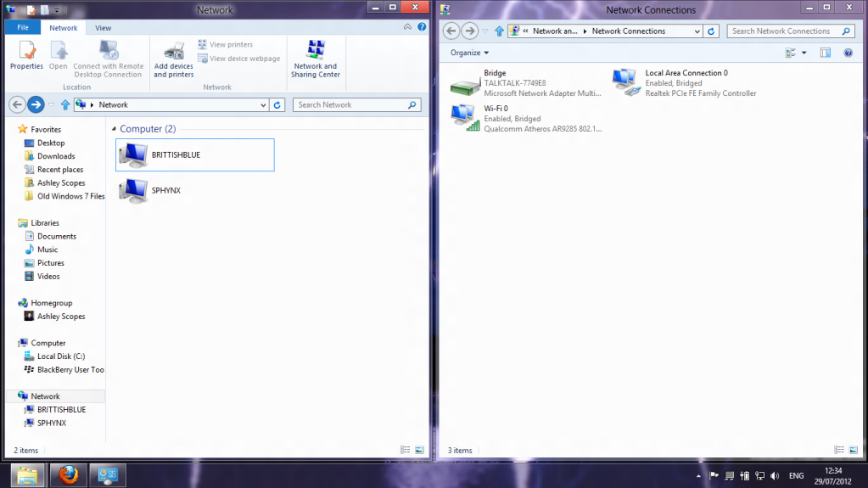Open Local Disk (C:) in sidebar
The height and width of the screenshot is (488, 868).
point(60,356)
